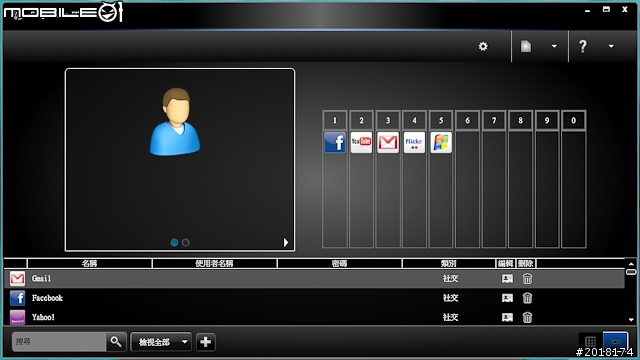Launch Gmail shortcut in slot 3
This screenshot has width=640, height=360.
tap(388, 142)
